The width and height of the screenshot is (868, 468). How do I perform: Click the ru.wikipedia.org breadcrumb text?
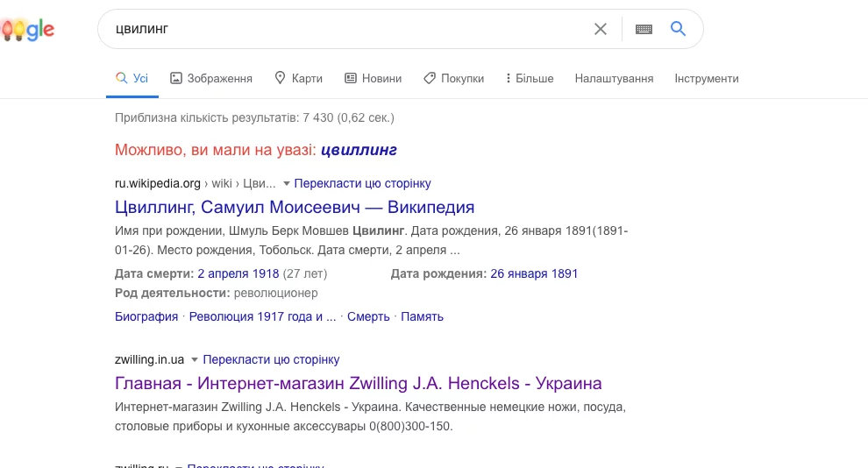pos(157,184)
